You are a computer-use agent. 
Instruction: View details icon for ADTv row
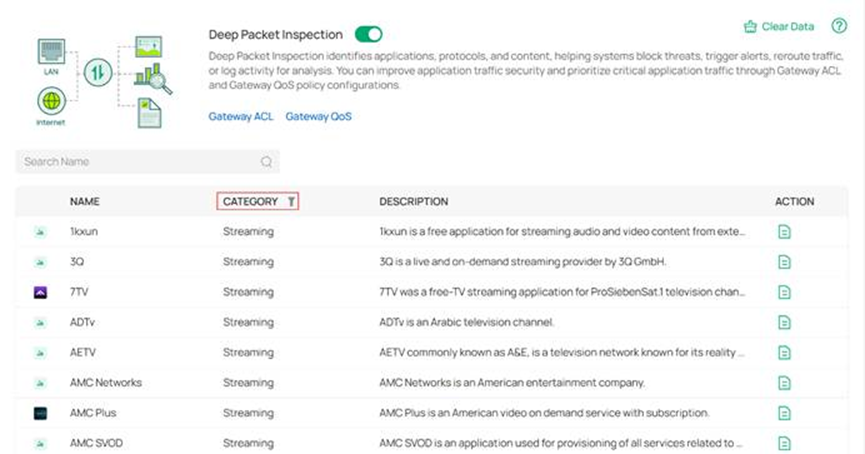coord(784,322)
